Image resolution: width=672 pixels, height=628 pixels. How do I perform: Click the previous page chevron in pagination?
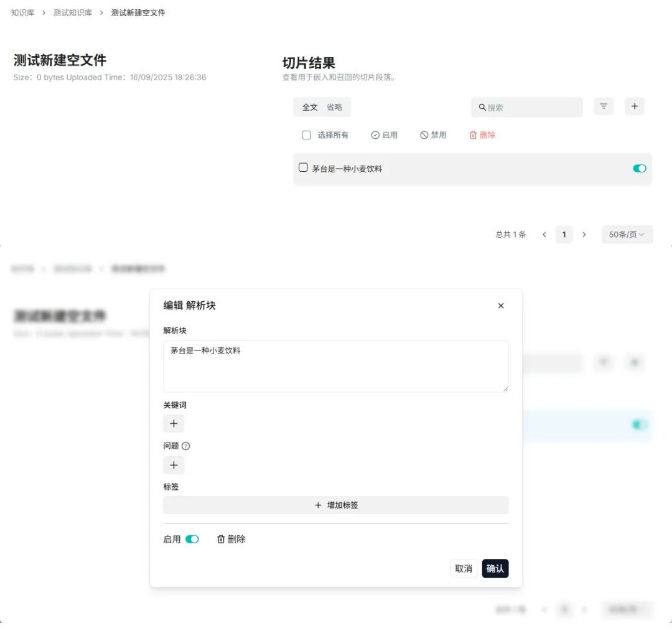pyautogui.click(x=544, y=235)
